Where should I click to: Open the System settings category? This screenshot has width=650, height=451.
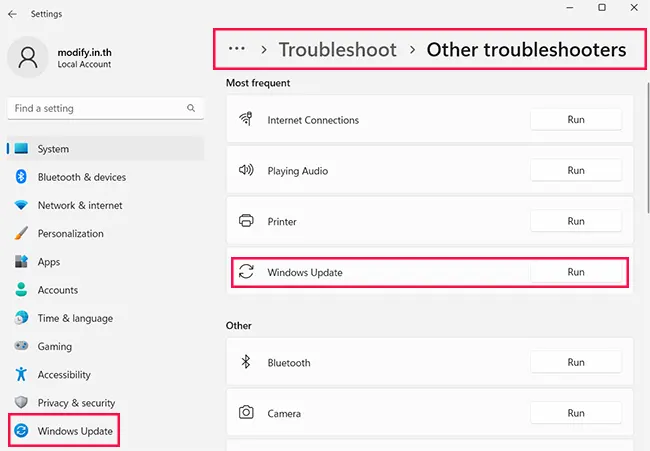point(53,149)
